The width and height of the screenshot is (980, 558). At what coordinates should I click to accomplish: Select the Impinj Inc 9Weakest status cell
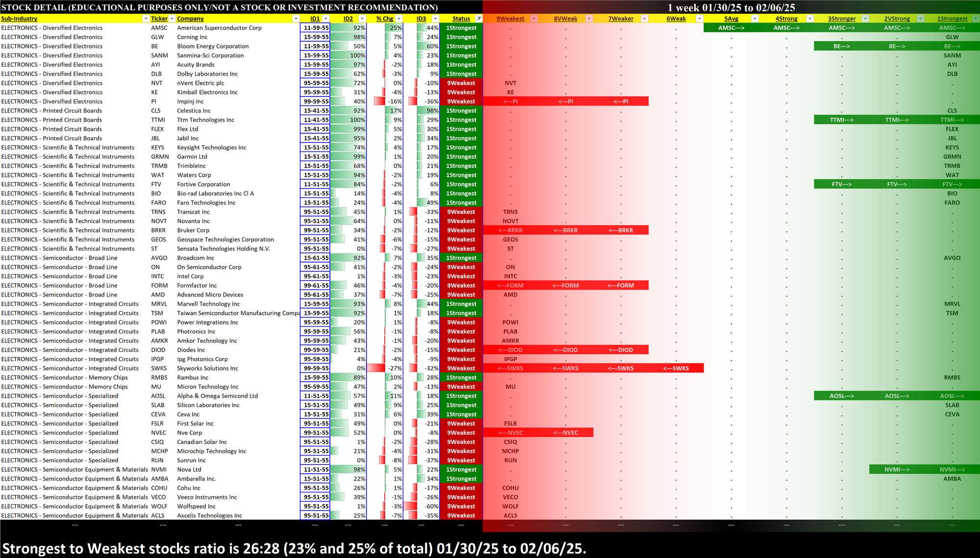(x=461, y=101)
